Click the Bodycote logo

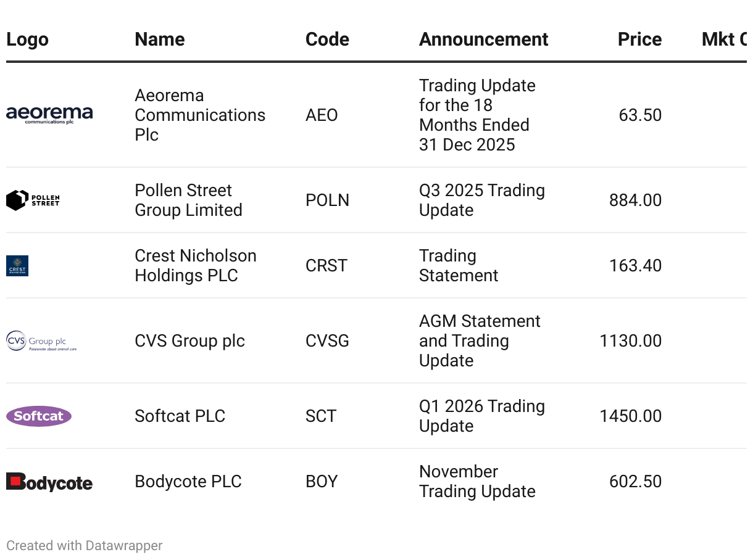point(49,482)
